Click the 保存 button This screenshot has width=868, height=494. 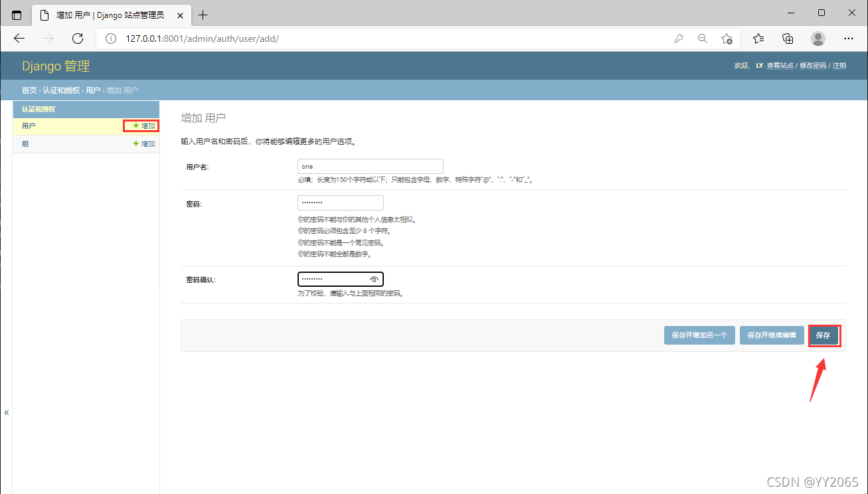pos(824,335)
